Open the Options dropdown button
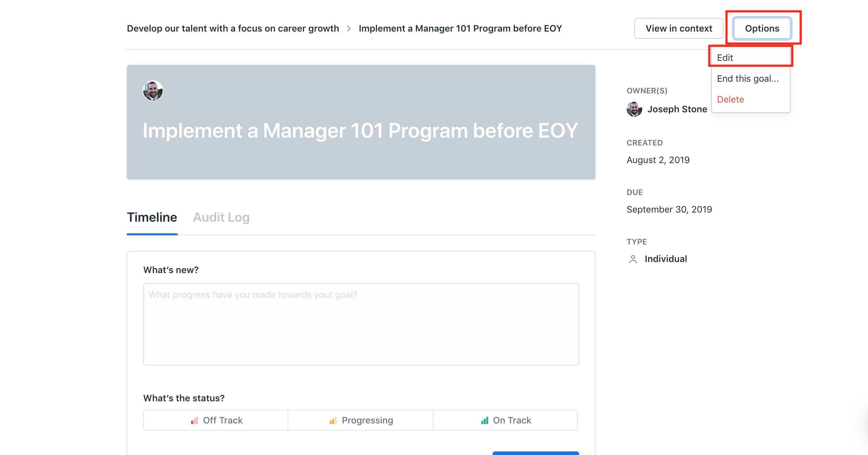 [x=762, y=28]
